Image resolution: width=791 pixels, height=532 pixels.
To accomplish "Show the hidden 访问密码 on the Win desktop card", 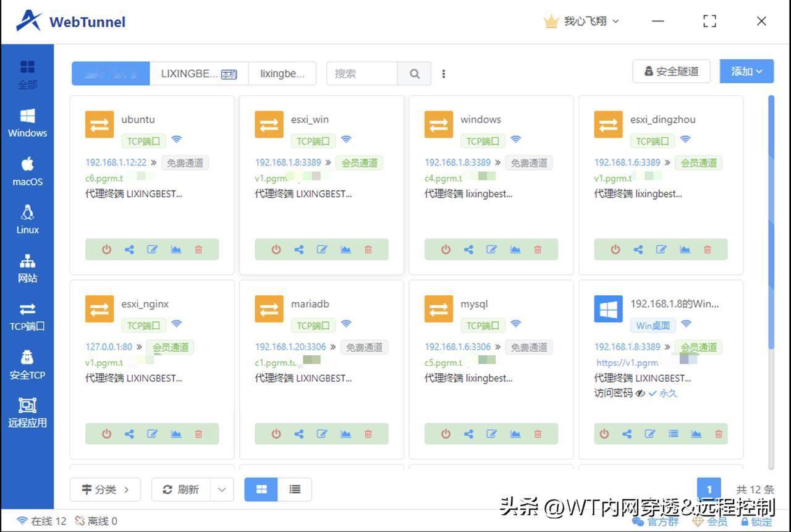I will [640, 392].
